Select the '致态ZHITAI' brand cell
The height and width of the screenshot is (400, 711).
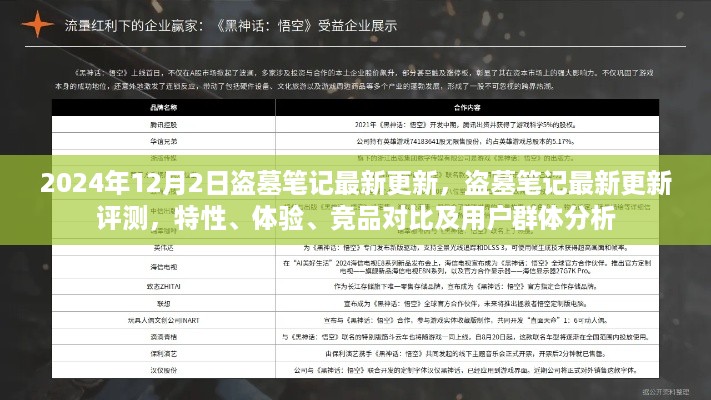point(164,287)
